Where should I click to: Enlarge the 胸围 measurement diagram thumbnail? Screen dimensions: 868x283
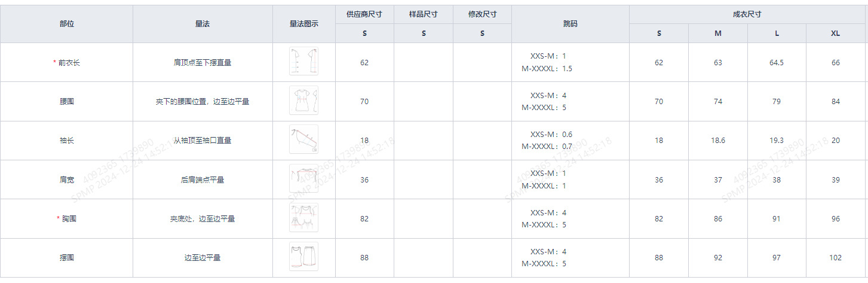303,218
